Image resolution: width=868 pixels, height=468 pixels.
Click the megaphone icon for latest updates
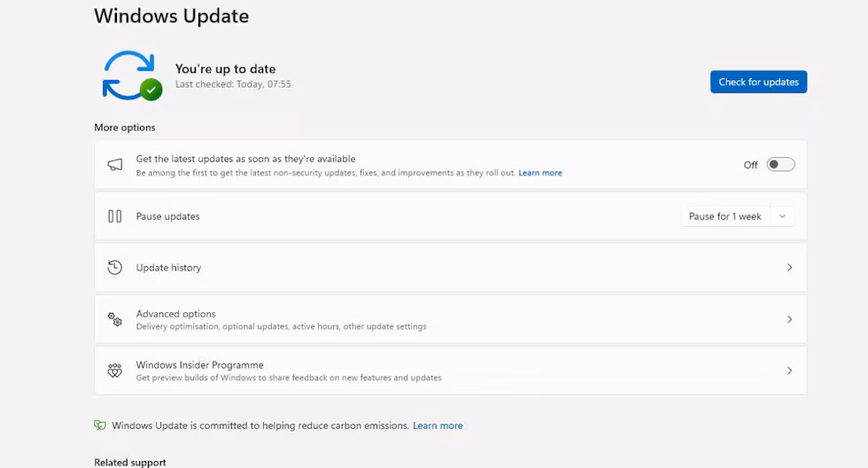point(114,165)
